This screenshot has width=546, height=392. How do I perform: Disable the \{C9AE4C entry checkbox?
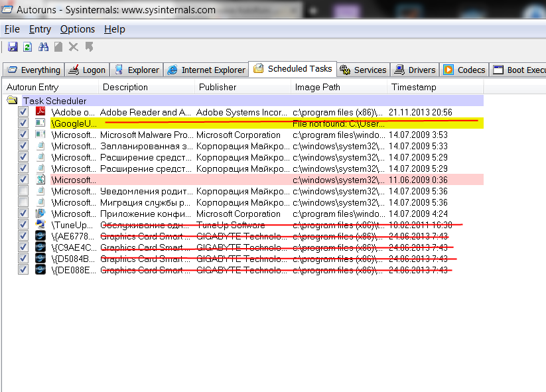23,247
